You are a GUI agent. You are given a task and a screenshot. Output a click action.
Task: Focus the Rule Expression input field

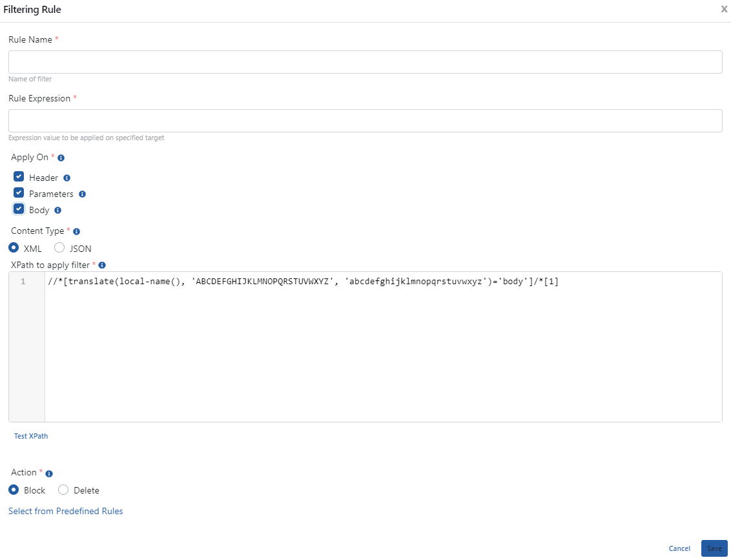tap(365, 121)
